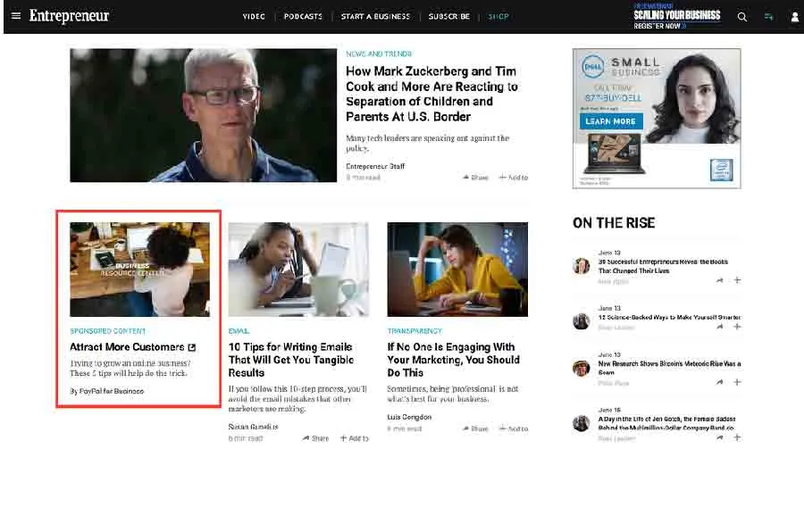Open the Tim Cook featured article thumbnail
The image size is (804, 532).
coord(203,115)
